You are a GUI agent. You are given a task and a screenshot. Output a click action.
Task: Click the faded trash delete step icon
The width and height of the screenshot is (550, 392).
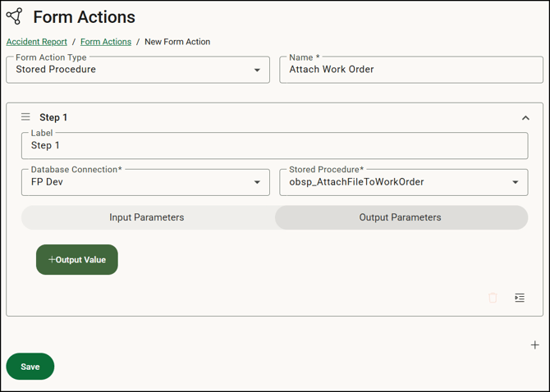click(x=493, y=298)
